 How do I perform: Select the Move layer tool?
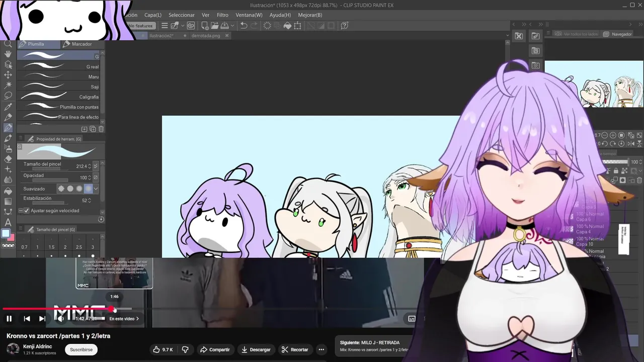(x=8, y=75)
